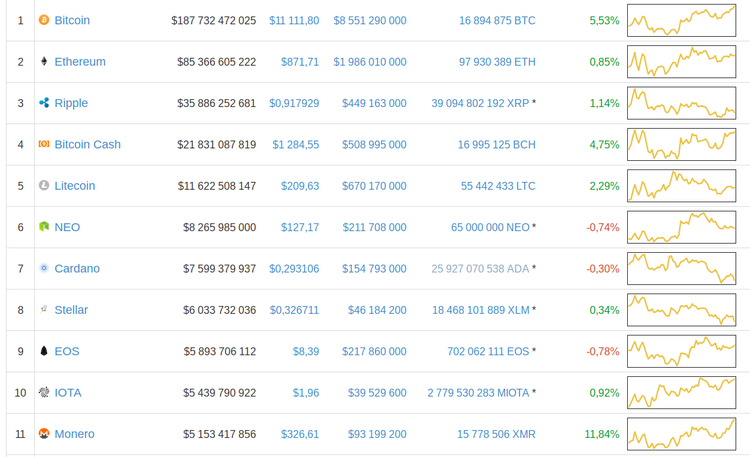Click Litecoin price $209,63

(300, 186)
